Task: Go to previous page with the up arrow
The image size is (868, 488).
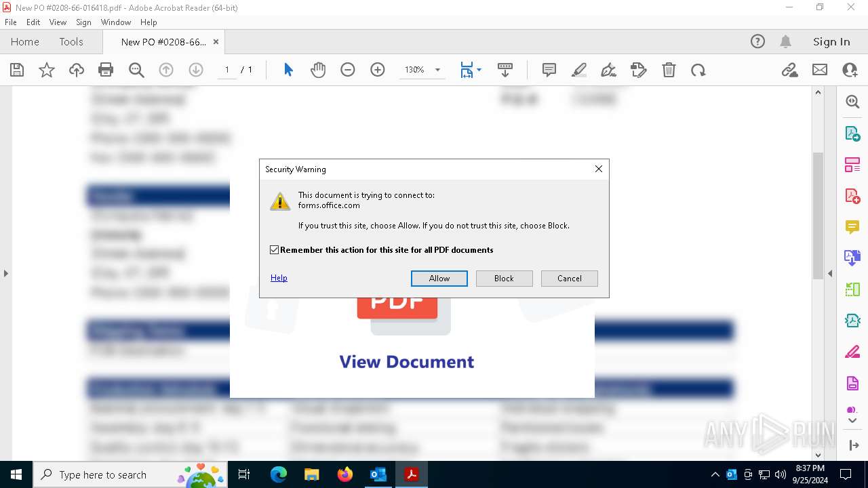Action: coord(166,70)
